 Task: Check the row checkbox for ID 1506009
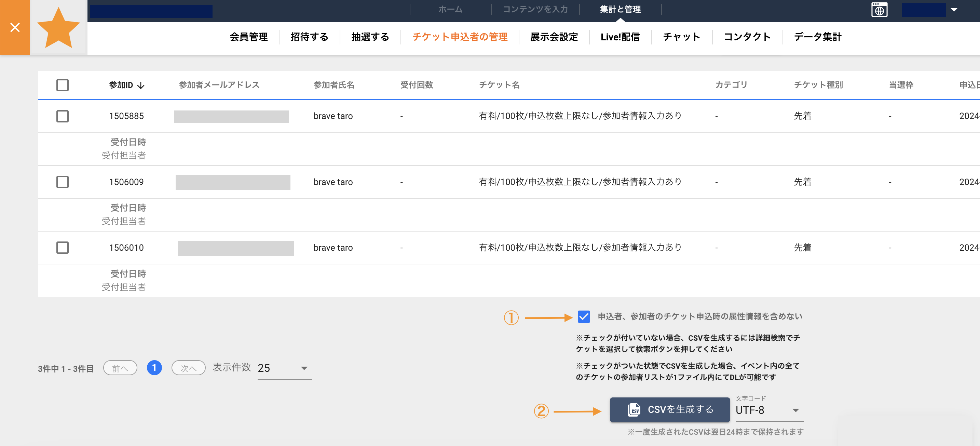63,182
